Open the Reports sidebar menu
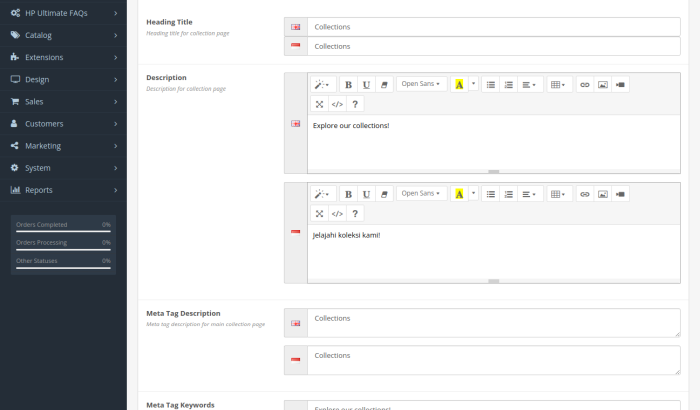The image size is (700, 410). 63,190
